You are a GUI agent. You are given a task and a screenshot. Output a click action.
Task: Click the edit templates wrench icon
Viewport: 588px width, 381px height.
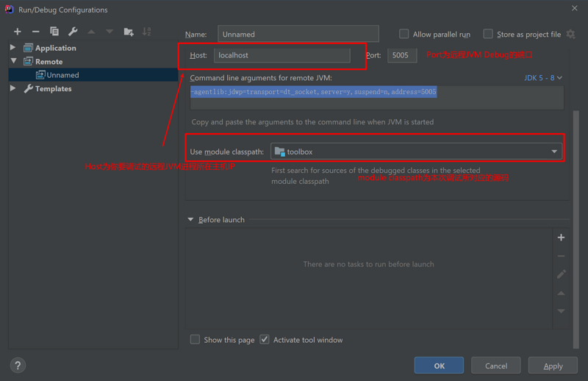click(x=73, y=32)
